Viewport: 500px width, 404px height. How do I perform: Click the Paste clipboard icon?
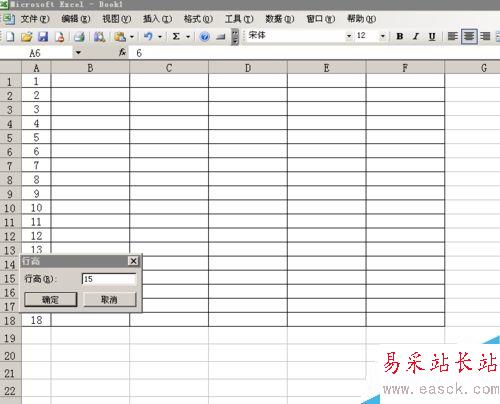(x=120, y=36)
